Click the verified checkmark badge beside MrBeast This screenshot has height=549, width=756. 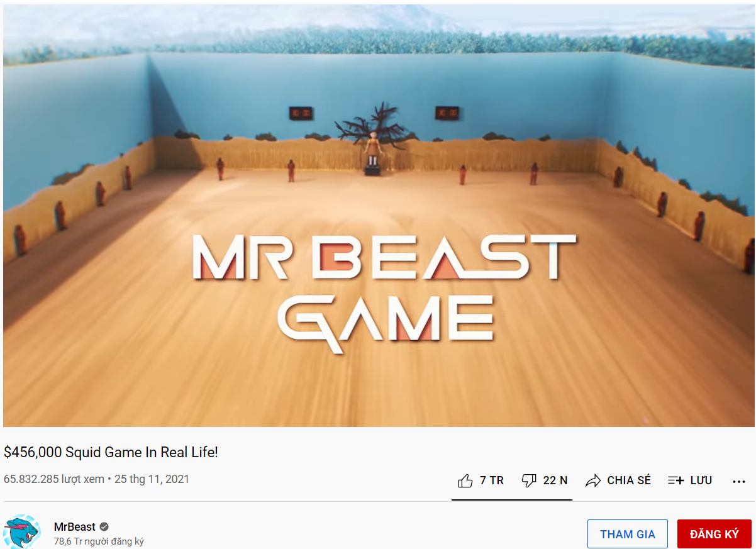click(104, 526)
